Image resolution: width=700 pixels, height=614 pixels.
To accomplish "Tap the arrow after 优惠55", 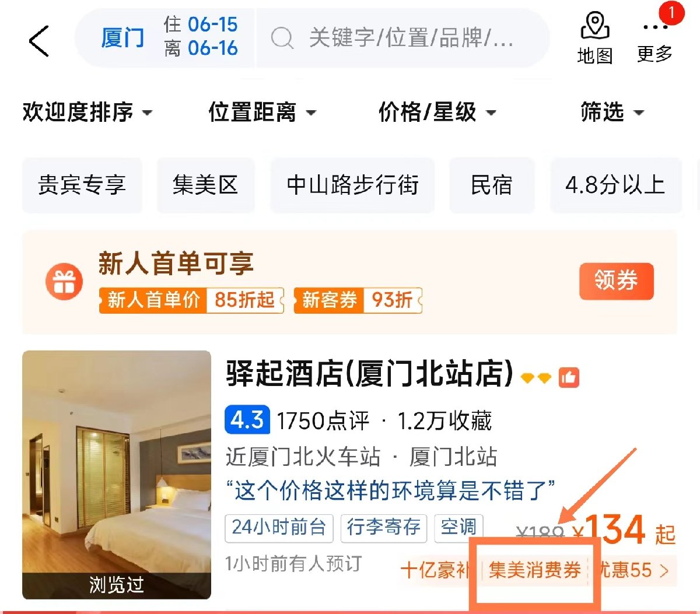I will click(664, 570).
